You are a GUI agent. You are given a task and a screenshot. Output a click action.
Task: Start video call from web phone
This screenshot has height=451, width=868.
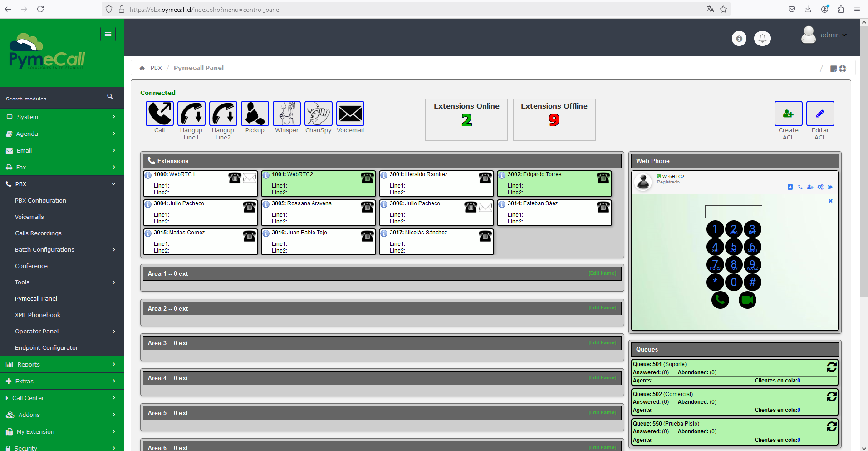(x=747, y=300)
